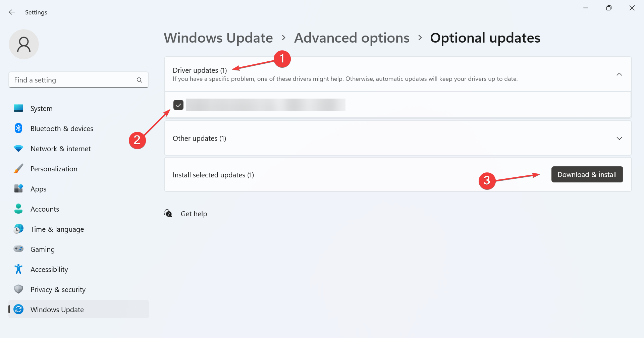Click the Bluetooth icon in sidebar
Image resolution: width=644 pixels, height=338 pixels.
[x=18, y=128]
